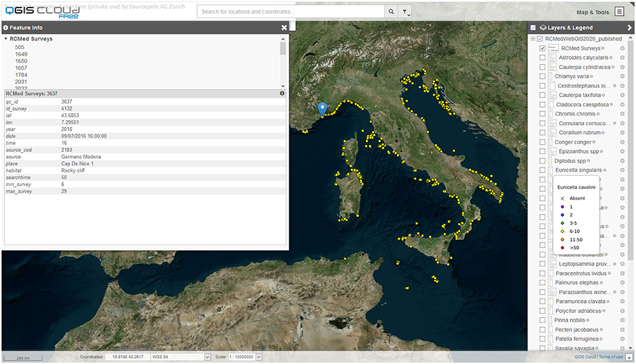Open the search filter funnel options
This screenshot has width=636, height=364.
(x=405, y=12)
